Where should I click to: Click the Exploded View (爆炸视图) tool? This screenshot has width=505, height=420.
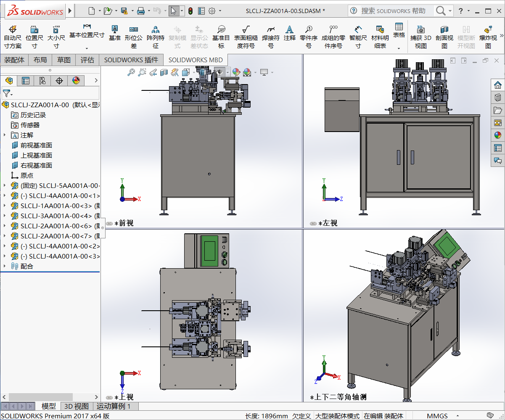pyautogui.click(x=488, y=37)
